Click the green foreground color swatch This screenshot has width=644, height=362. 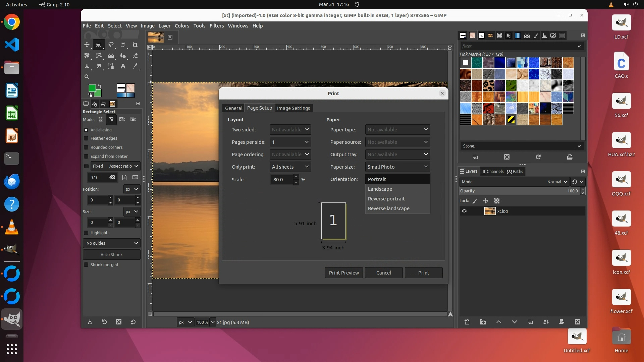point(92,88)
